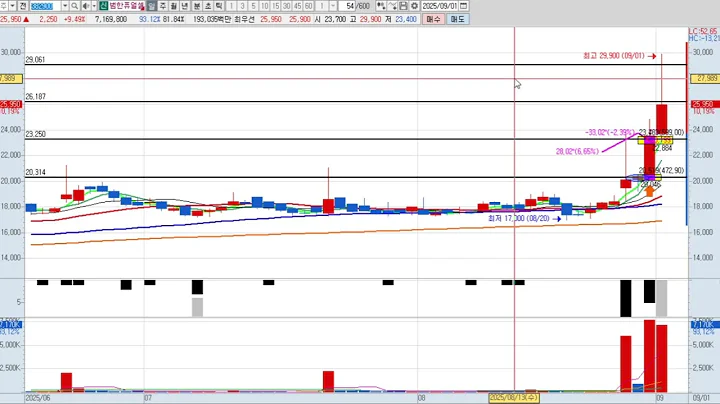Select the weekly (주) chart period
The image size is (720, 404).
163,6
